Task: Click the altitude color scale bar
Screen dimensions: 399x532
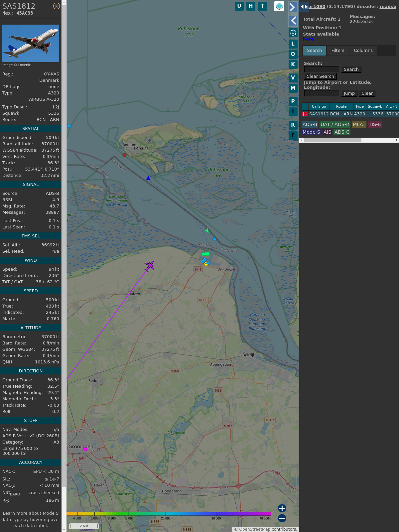Action: (x=169, y=514)
